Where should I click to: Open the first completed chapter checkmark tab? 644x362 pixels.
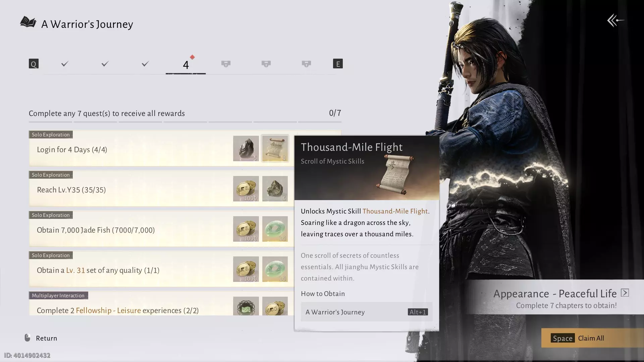coord(65,64)
